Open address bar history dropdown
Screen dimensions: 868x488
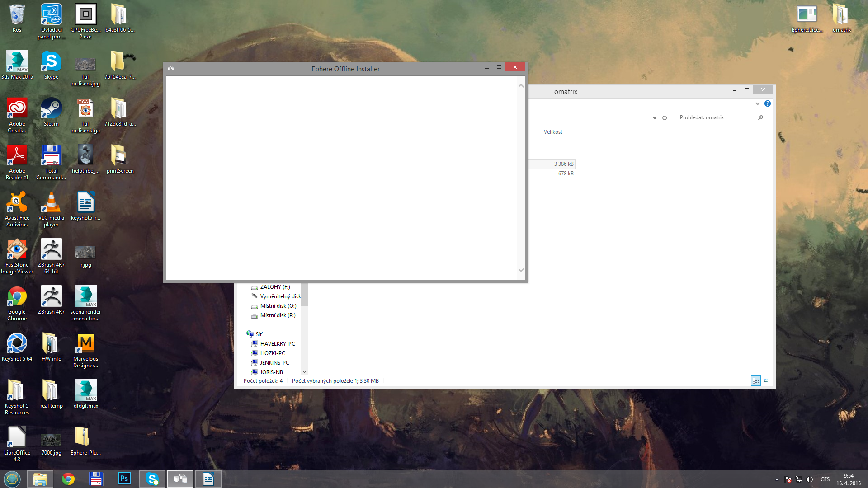coord(655,117)
